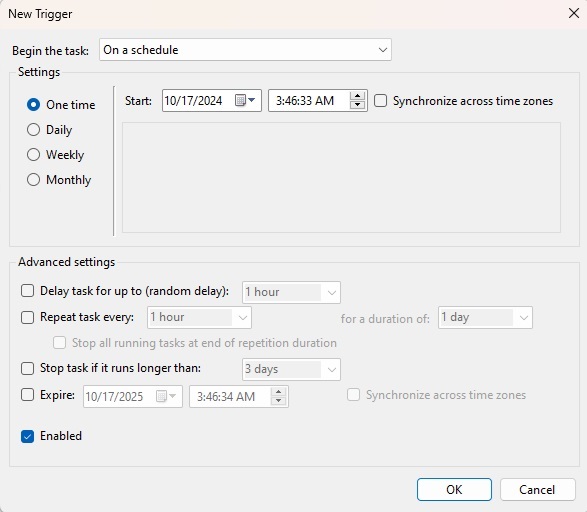587x512 pixels.
Task: Click the Begin the task label
Action: [x=50, y=51]
